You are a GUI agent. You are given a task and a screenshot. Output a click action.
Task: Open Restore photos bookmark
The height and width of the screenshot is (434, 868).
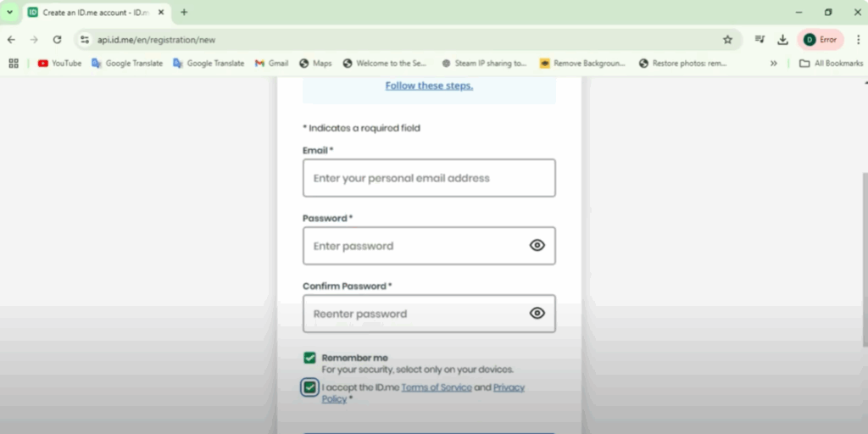click(x=682, y=63)
